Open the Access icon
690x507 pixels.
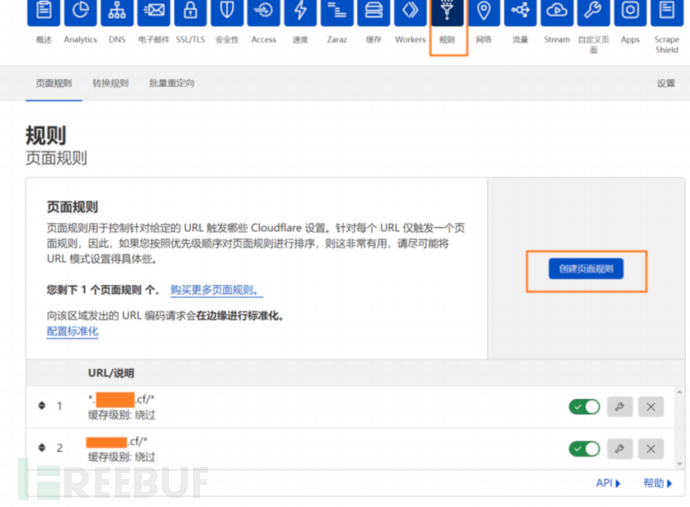point(264,12)
